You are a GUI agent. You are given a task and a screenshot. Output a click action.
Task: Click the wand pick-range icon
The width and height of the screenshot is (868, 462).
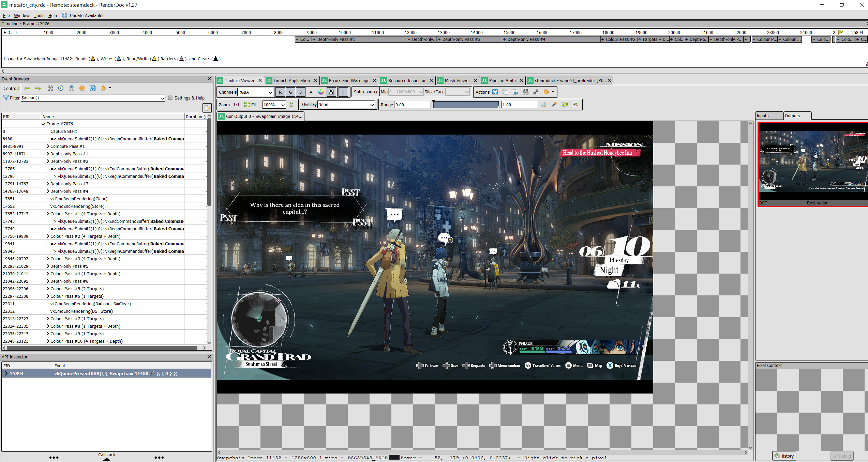pyautogui.click(x=554, y=105)
